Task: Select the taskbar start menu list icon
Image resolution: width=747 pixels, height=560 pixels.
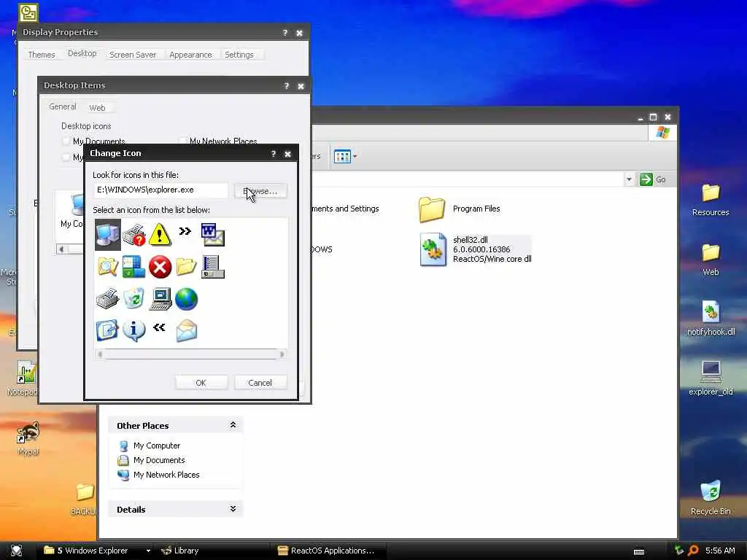Action: (x=212, y=267)
